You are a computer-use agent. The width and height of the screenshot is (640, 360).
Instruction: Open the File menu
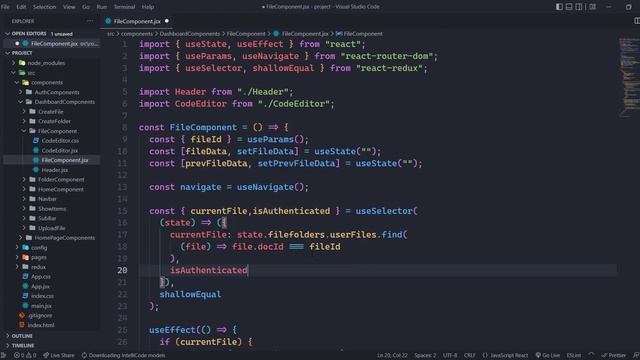(5, 7)
